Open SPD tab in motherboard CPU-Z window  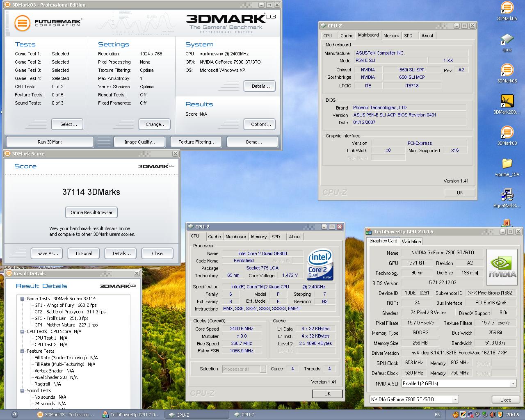408,36
